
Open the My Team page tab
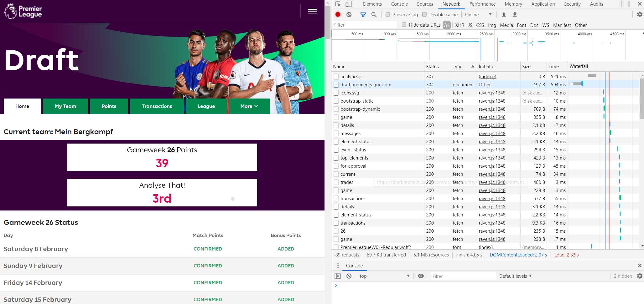(x=65, y=106)
